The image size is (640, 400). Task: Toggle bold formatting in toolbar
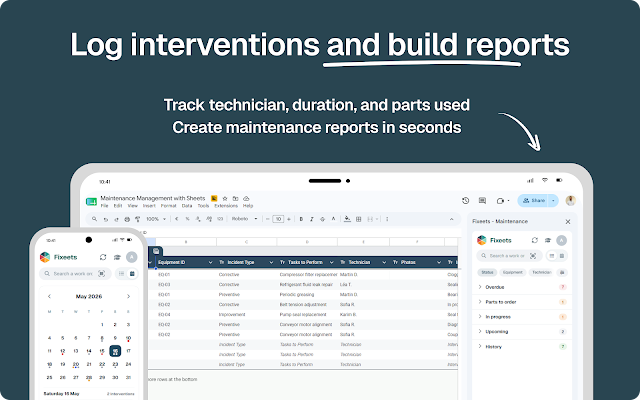pyautogui.click(x=301, y=219)
